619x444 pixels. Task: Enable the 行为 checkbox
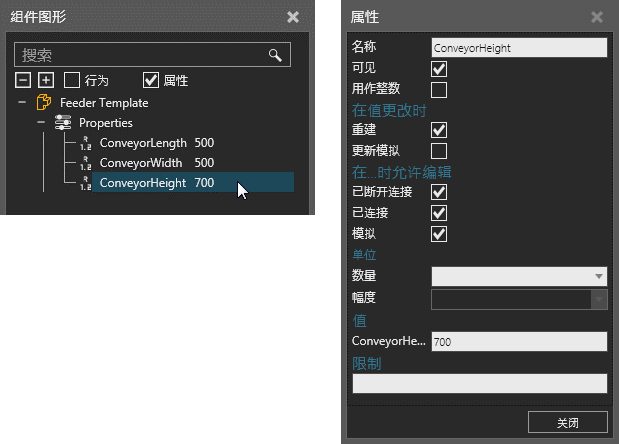point(72,80)
